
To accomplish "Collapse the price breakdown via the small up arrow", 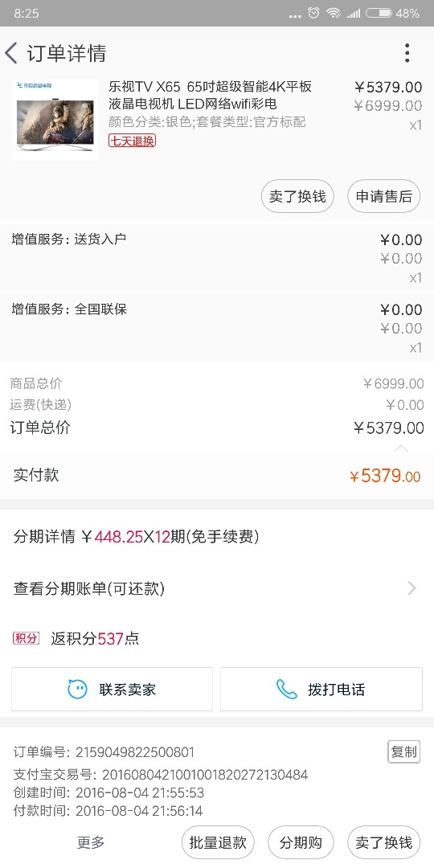I will 402,448.
